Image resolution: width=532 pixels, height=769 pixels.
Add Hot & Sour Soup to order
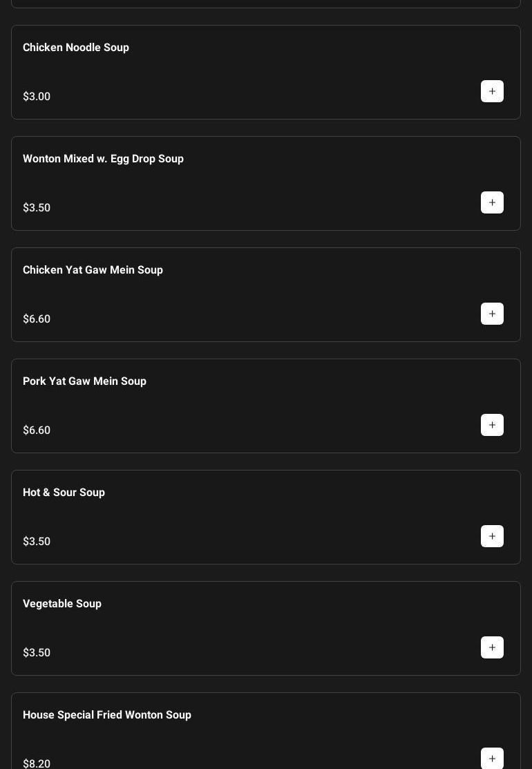pyautogui.click(x=492, y=536)
